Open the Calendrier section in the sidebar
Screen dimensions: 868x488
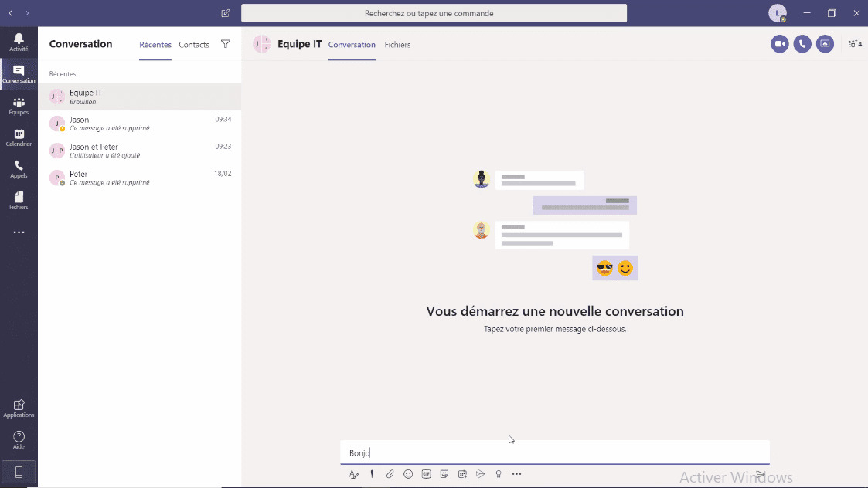tap(19, 137)
